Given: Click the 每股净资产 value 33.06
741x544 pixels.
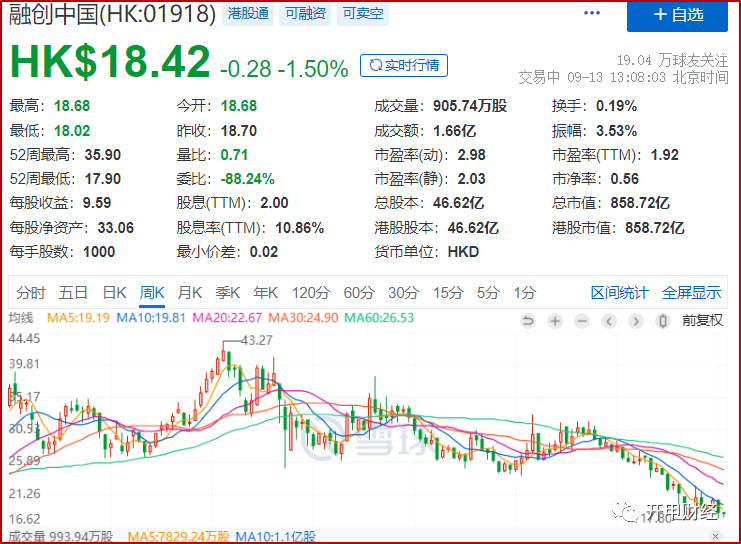Looking at the screenshot, I should 116,228.
